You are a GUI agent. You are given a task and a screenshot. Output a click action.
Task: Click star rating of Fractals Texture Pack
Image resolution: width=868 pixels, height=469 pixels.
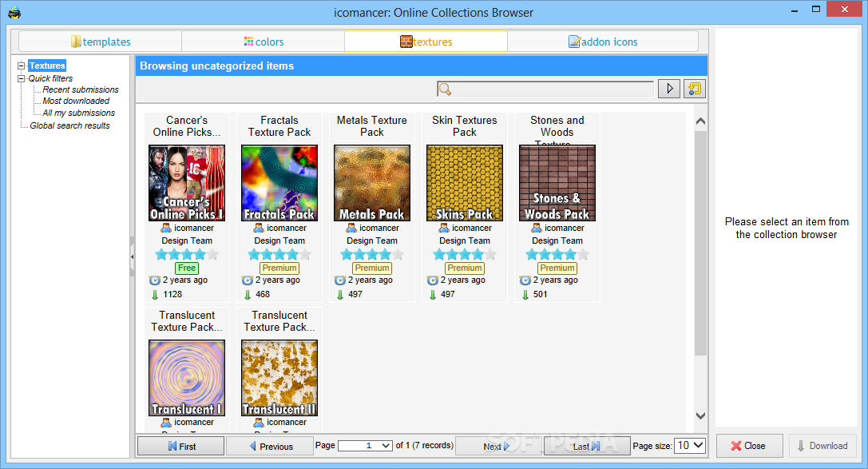coord(279,255)
